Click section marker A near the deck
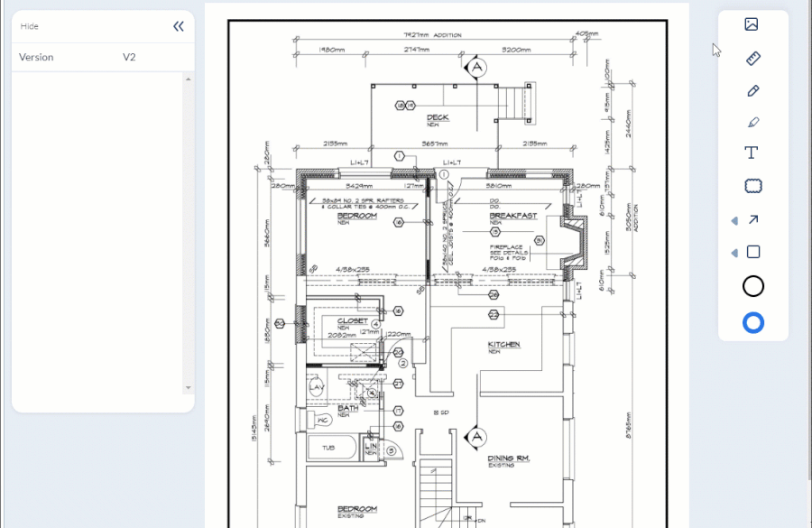Viewport: 812px width, 528px height. click(477, 68)
